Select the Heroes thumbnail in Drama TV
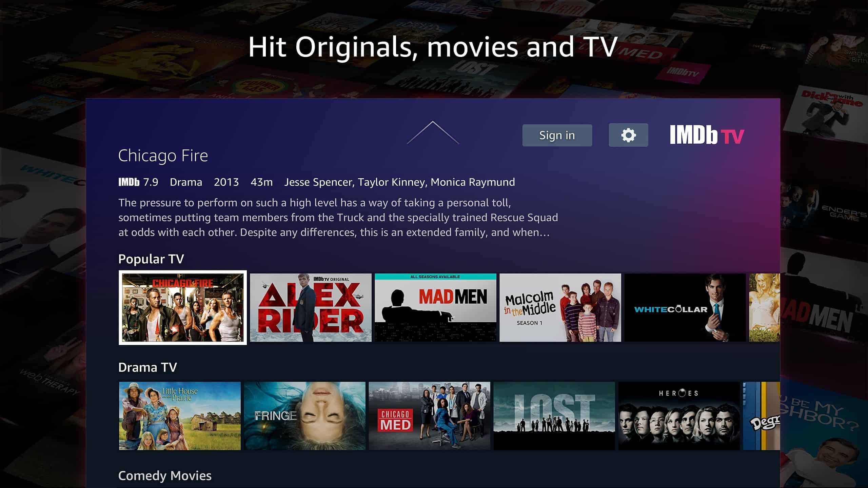This screenshot has height=488, width=868. (x=679, y=416)
